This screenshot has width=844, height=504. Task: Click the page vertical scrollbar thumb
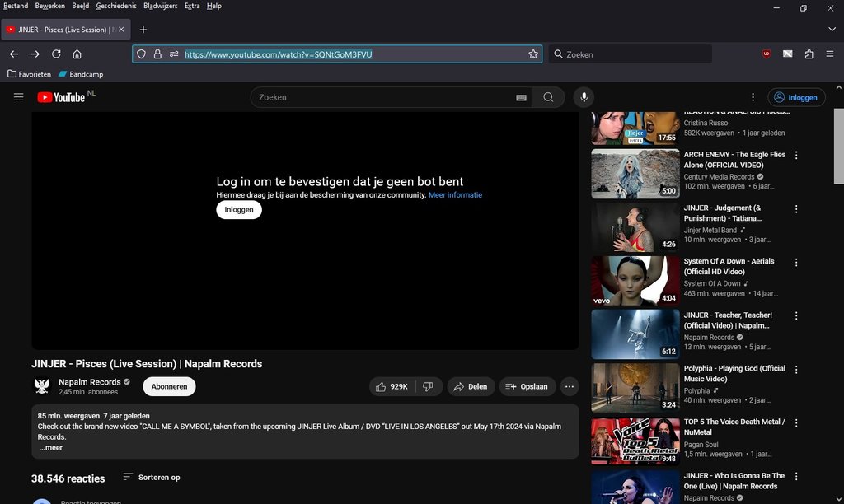click(x=838, y=147)
